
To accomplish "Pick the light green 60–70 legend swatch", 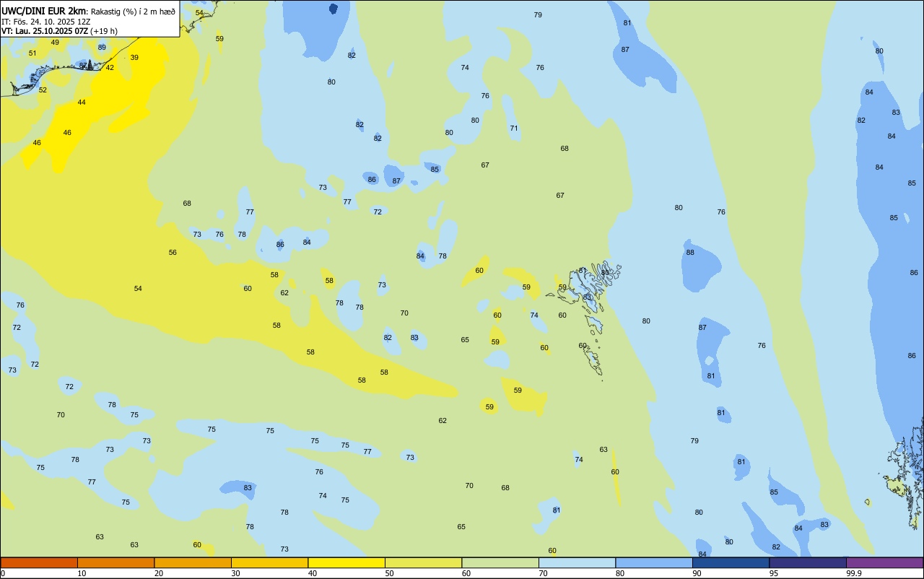I will pyautogui.click(x=500, y=562).
